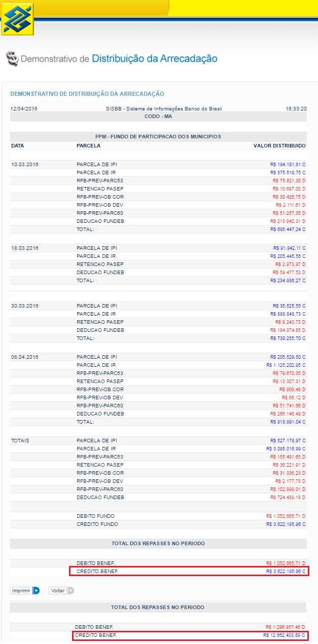Click the PARCELA column header
This screenshot has width=318, height=644.
88,146
